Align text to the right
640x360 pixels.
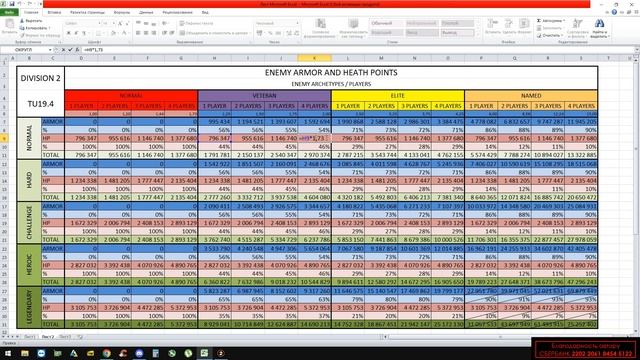click(x=154, y=33)
